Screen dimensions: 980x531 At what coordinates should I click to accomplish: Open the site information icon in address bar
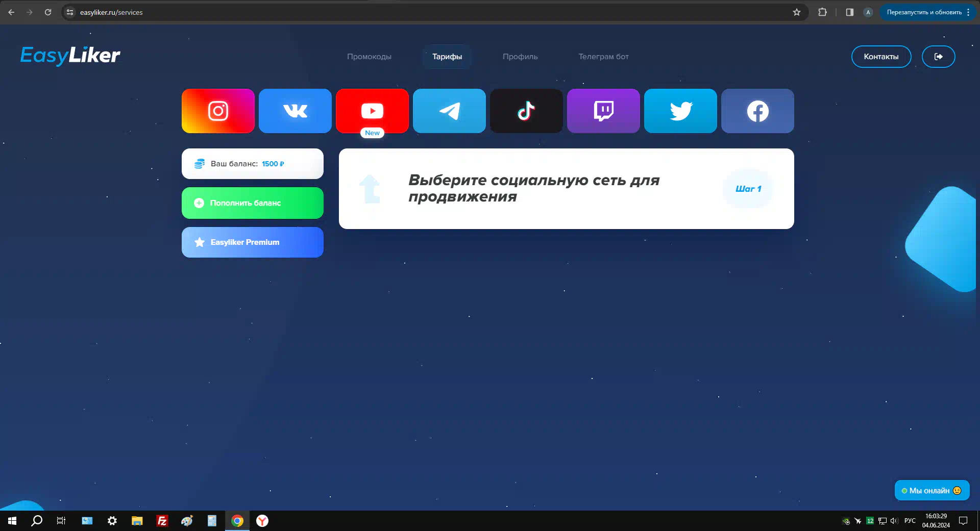coord(70,12)
